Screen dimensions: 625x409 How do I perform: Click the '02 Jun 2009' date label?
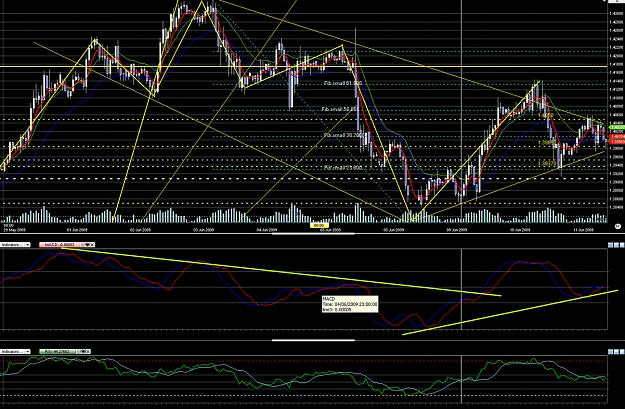click(x=141, y=230)
